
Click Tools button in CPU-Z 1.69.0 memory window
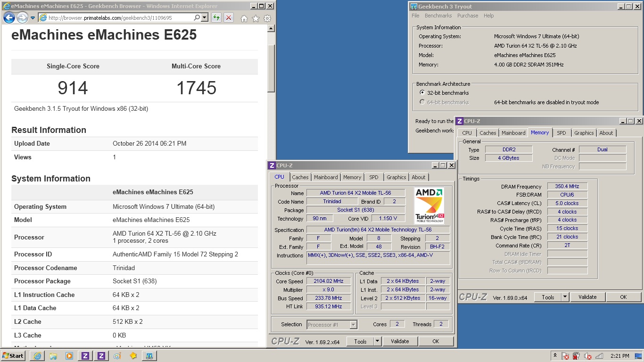(x=548, y=297)
